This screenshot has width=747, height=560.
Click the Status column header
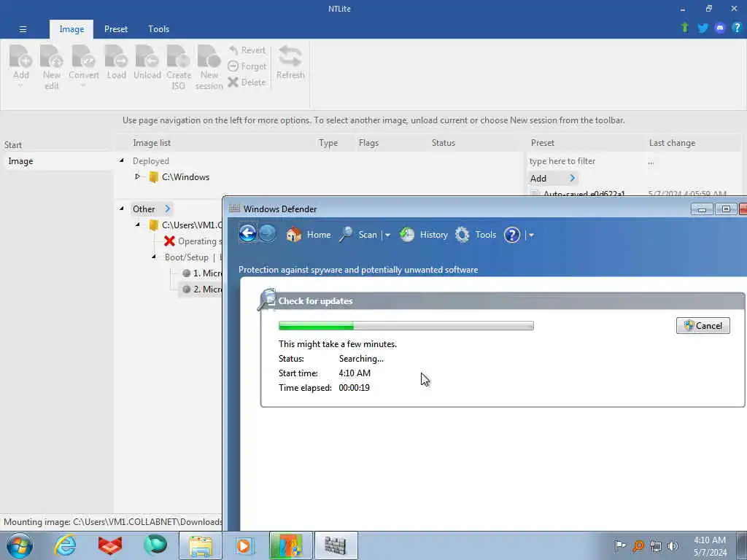point(443,143)
